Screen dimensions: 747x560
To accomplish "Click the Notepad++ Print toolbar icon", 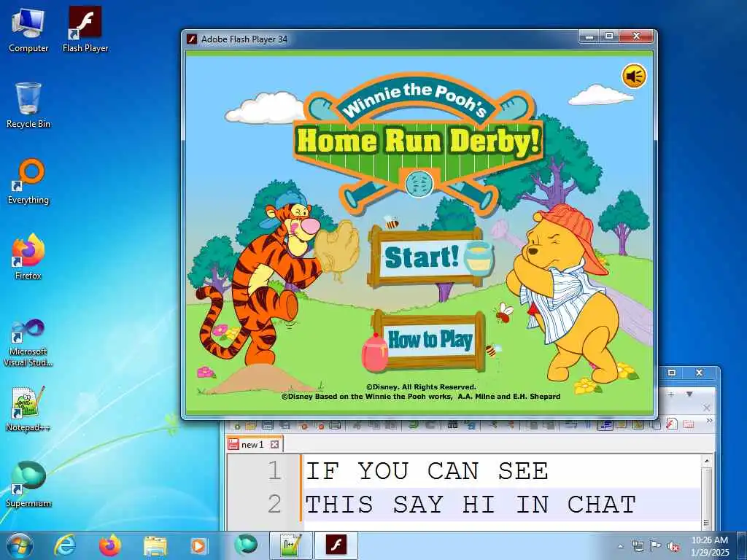I will [x=334, y=424].
